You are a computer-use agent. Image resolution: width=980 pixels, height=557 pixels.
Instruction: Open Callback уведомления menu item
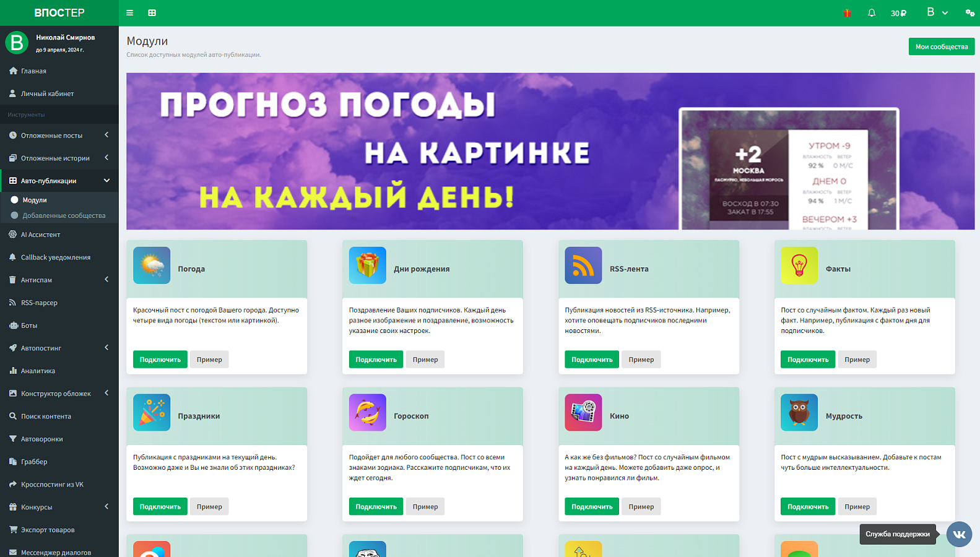(x=59, y=257)
